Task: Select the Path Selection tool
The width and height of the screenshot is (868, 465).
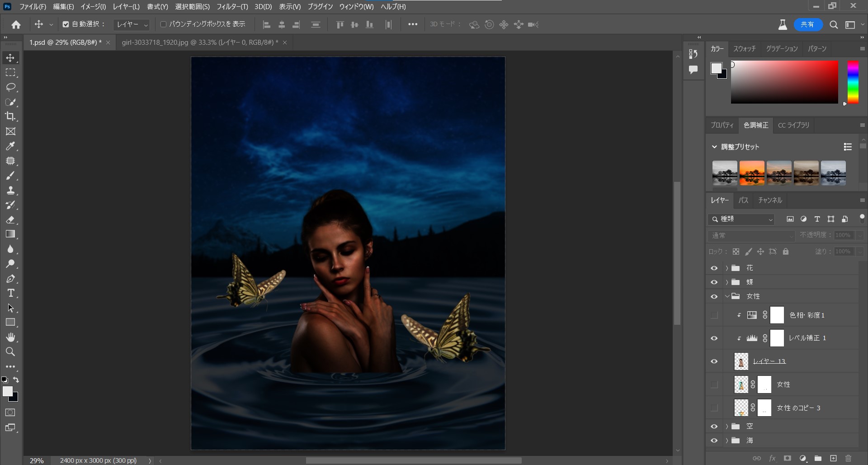Action: click(10, 308)
